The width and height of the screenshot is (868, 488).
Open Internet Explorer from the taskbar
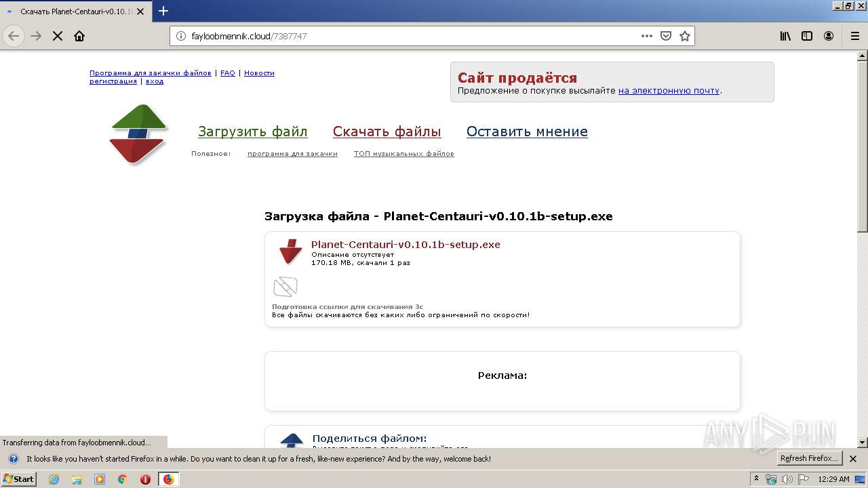54,479
